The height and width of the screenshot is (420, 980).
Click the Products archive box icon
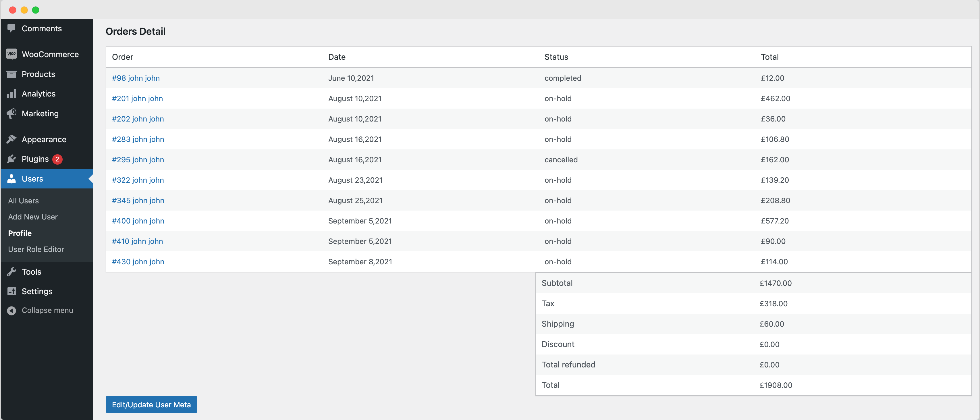click(11, 74)
